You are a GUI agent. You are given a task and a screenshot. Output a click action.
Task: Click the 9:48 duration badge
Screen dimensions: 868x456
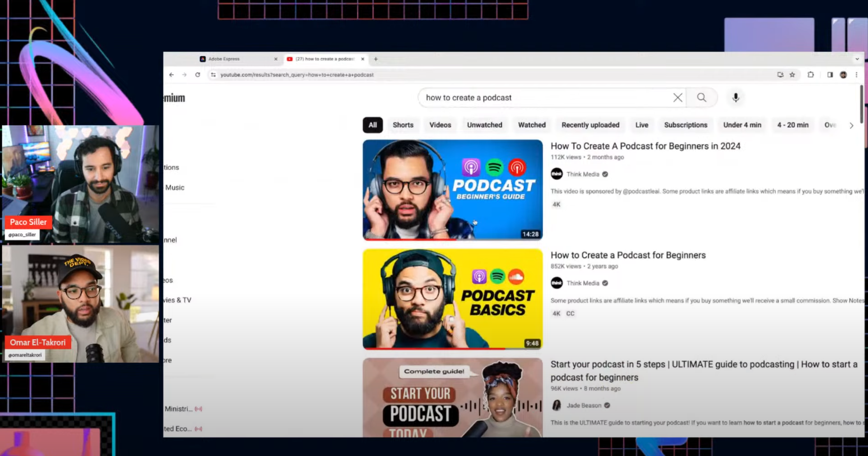point(532,343)
